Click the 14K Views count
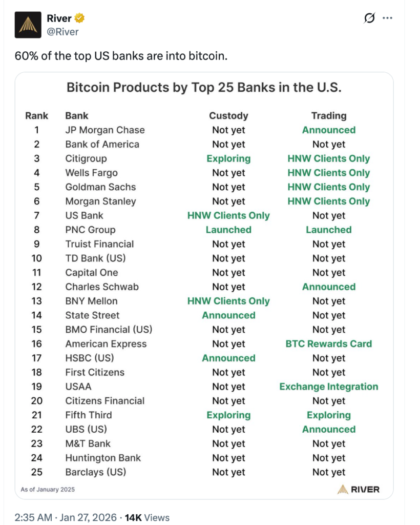The image size is (420, 525). coord(148,517)
